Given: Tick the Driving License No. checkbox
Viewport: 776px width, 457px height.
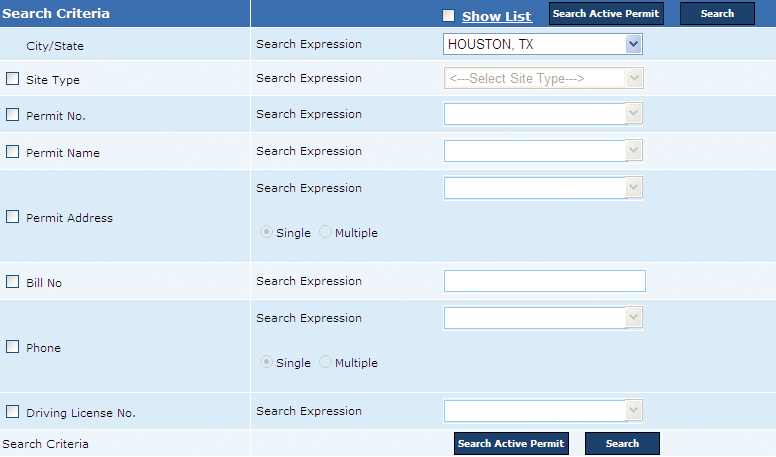Looking at the screenshot, I should [x=13, y=411].
